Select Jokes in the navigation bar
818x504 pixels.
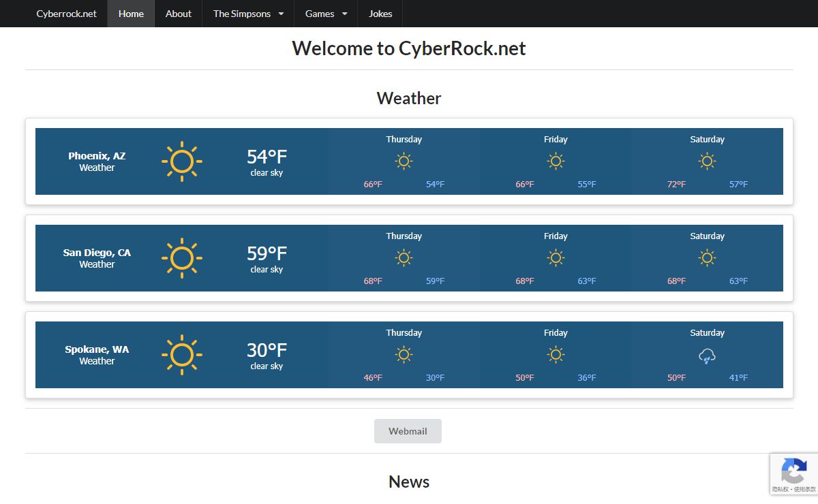point(380,14)
